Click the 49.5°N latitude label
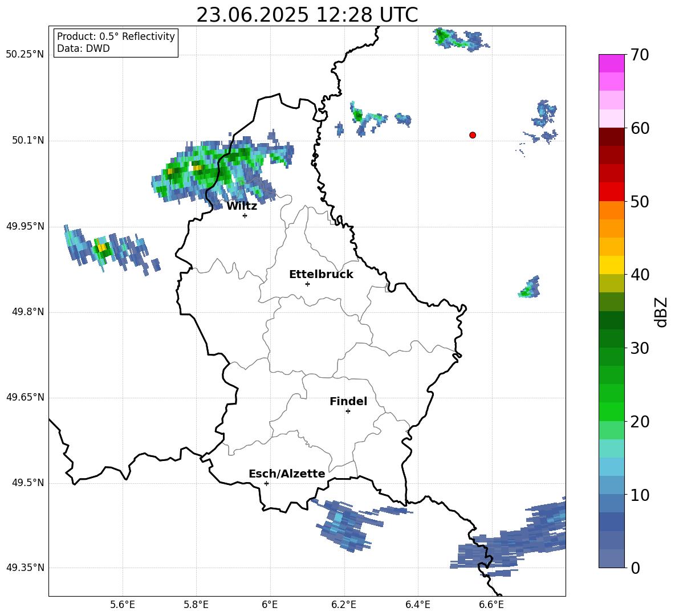The height and width of the screenshot is (616, 675). pos(28,483)
